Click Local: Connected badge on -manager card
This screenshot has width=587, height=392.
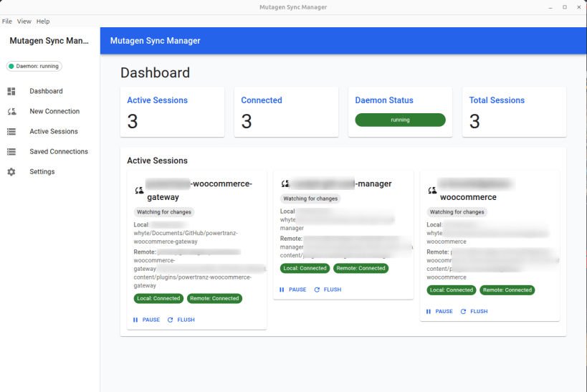click(305, 268)
